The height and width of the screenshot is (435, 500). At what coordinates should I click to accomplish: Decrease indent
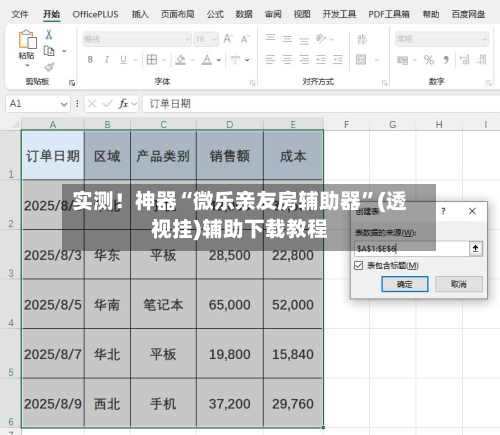[x=321, y=60]
